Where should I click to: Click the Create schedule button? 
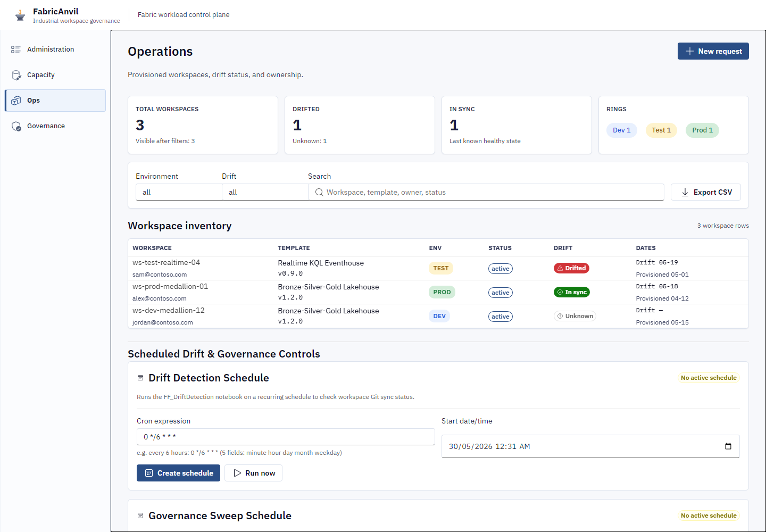tap(178, 473)
